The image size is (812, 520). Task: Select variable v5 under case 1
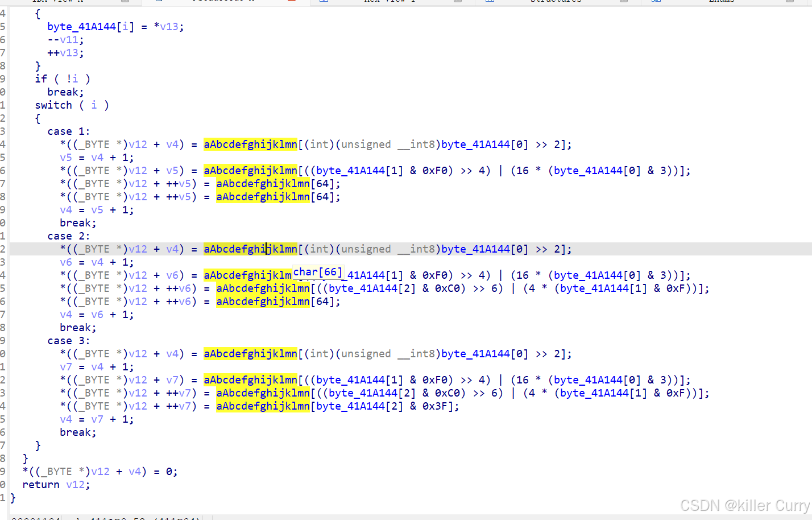(66, 157)
